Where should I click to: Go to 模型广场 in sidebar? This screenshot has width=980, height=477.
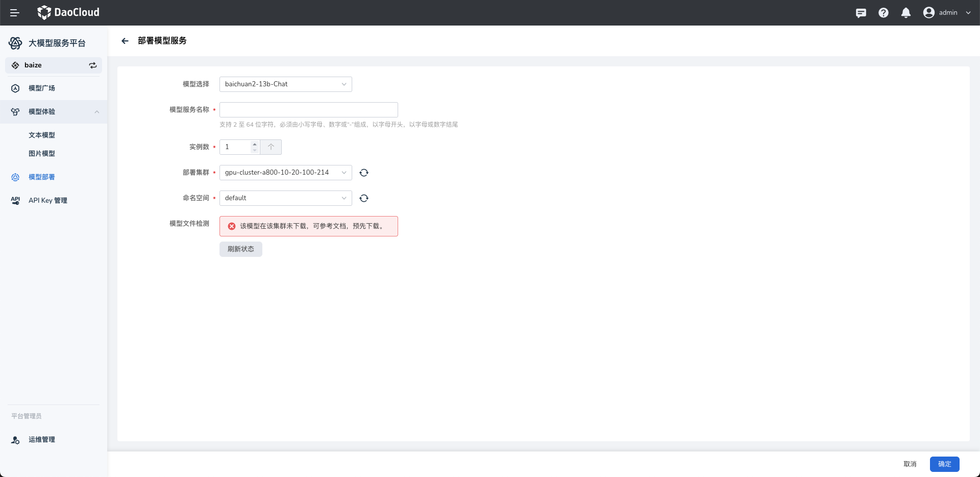tap(42, 88)
